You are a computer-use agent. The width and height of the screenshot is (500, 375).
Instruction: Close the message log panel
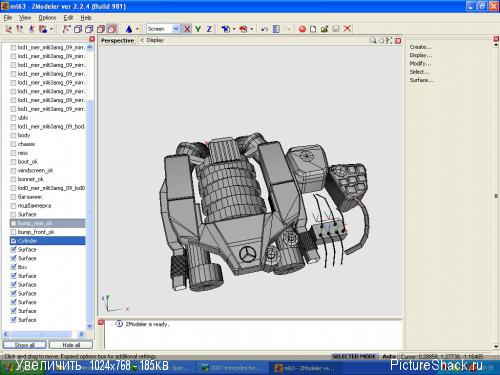(x=101, y=322)
